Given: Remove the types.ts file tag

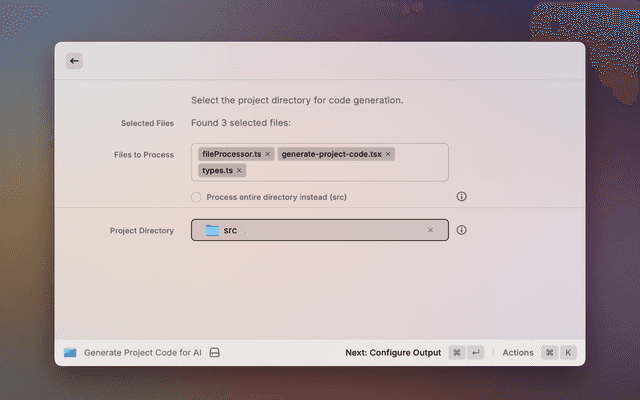Looking at the screenshot, I should click(x=239, y=171).
